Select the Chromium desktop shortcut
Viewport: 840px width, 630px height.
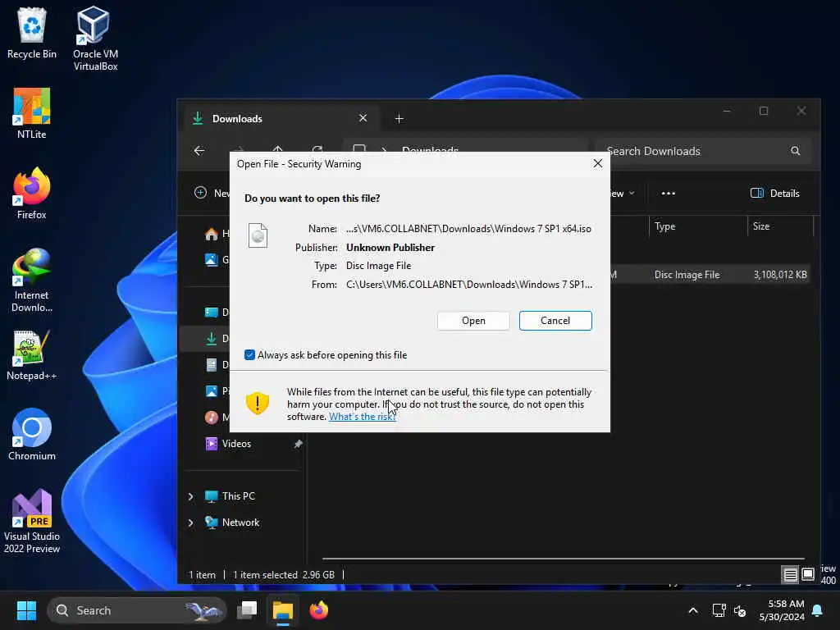pos(32,435)
